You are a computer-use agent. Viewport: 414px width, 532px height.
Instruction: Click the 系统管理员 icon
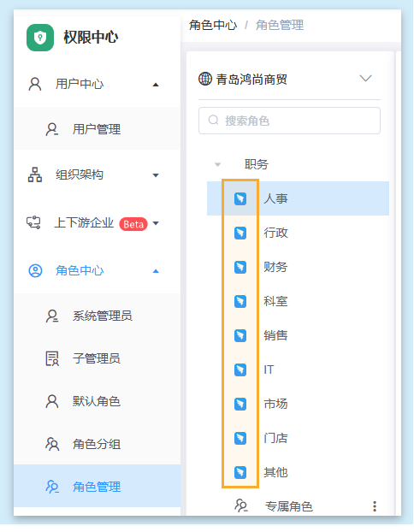click(52, 316)
